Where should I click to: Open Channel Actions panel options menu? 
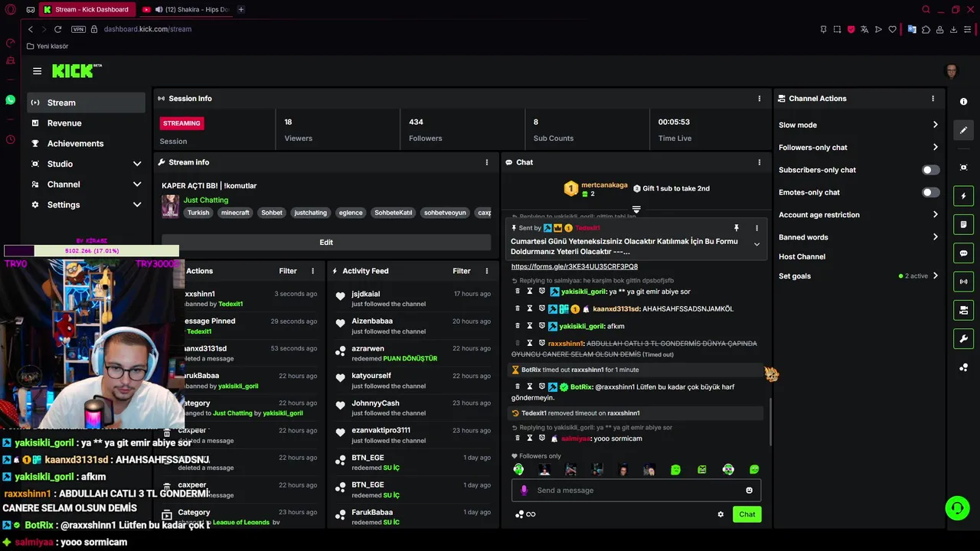click(933, 99)
